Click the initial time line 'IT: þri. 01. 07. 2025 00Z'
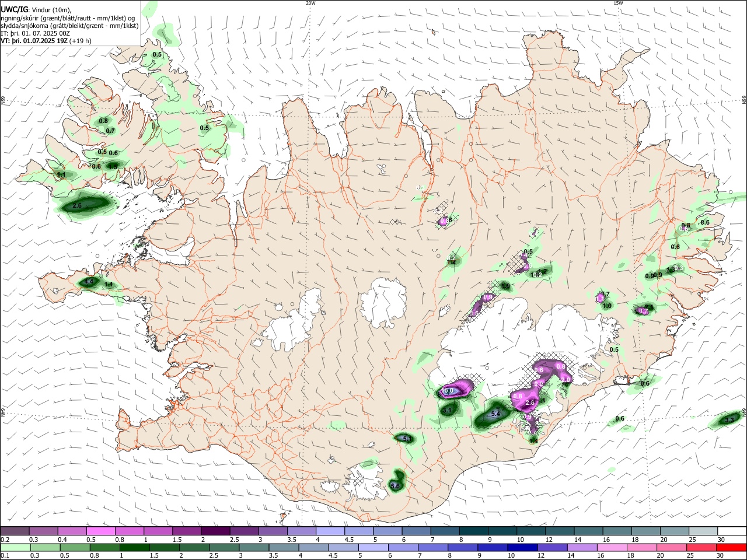The height and width of the screenshot is (560, 747). coord(36,33)
